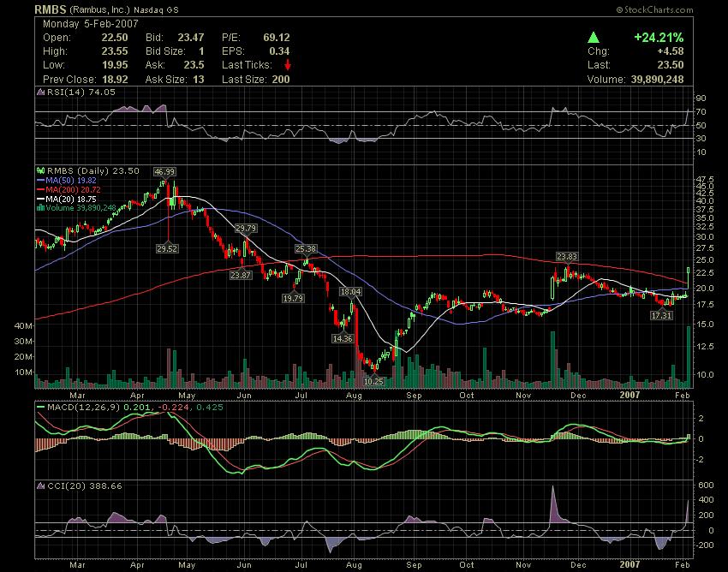
Task: Click the large green candlestick at the chart's right edge
Action: click(688, 277)
